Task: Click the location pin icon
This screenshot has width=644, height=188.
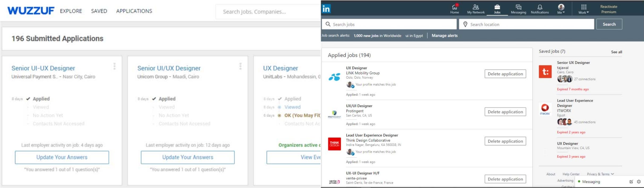Action: [465, 24]
